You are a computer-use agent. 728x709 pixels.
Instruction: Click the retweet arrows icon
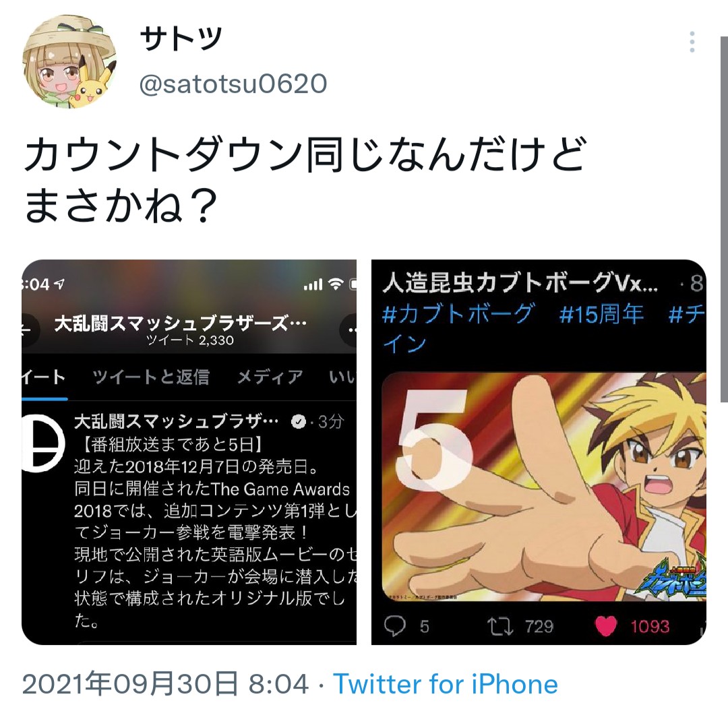(500, 626)
